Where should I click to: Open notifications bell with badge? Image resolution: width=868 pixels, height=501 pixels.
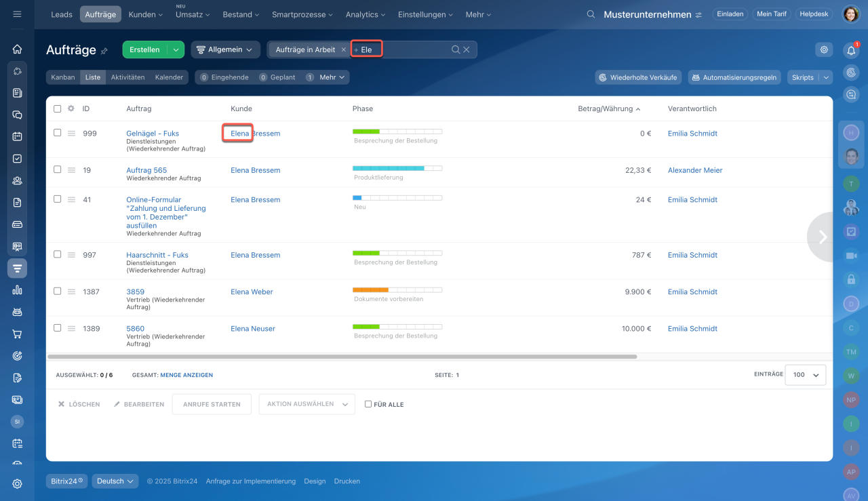click(851, 50)
